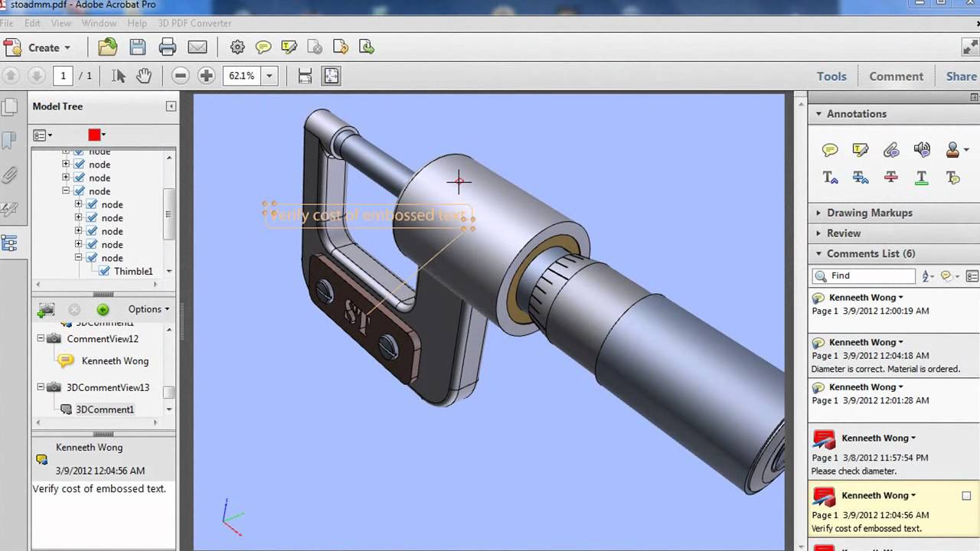Select the add note to text tool

952,178
